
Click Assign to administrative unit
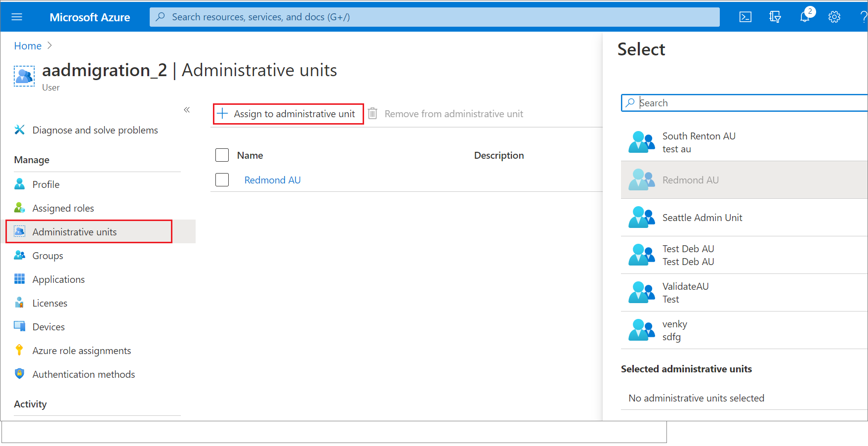[x=289, y=114]
